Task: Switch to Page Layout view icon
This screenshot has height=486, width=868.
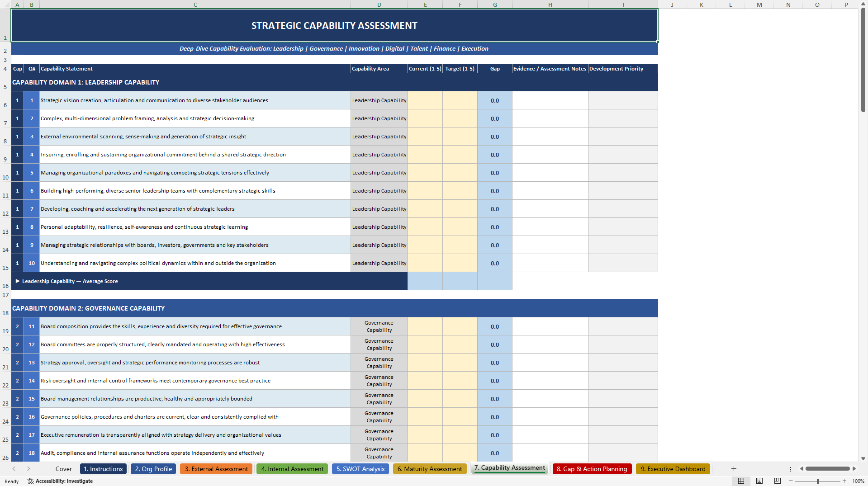Action: click(759, 481)
